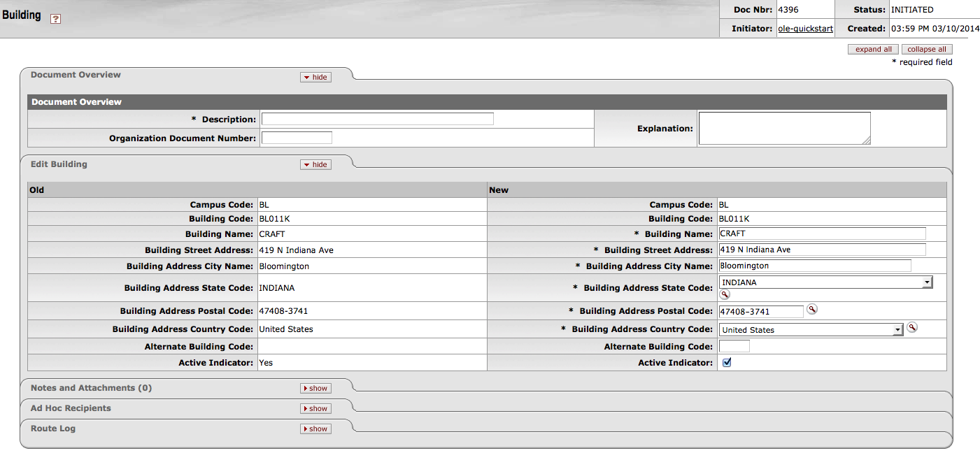Show the Ad Hoc Recipients section
The image size is (980, 453).
(x=315, y=408)
